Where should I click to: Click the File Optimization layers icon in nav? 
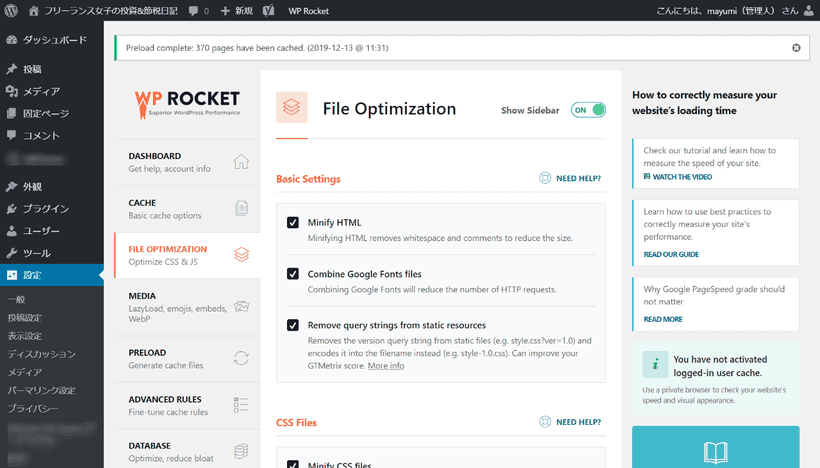(241, 255)
